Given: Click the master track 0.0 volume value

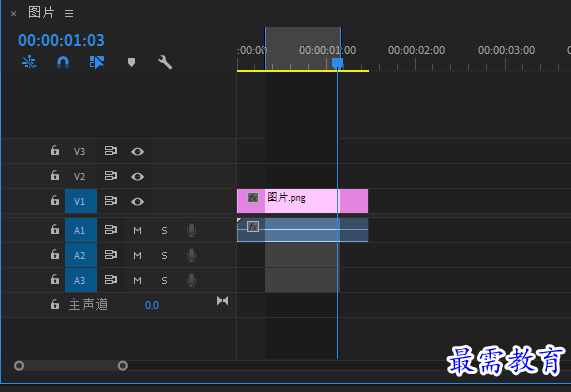Looking at the screenshot, I should click(152, 305).
